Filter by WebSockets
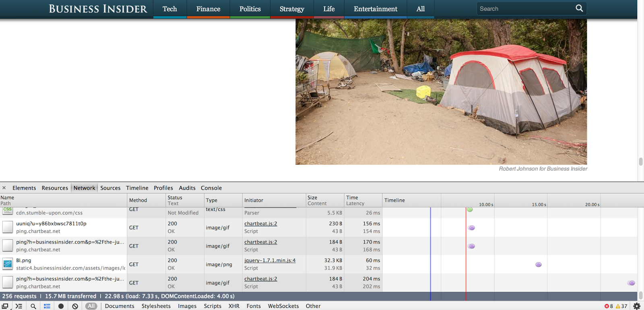Image resolution: width=644 pixels, height=310 pixels. [283, 306]
